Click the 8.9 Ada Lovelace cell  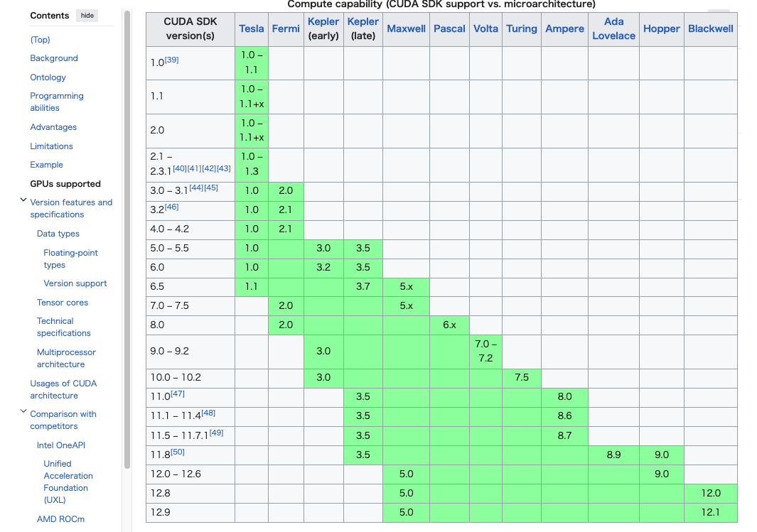pyautogui.click(x=613, y=455)
